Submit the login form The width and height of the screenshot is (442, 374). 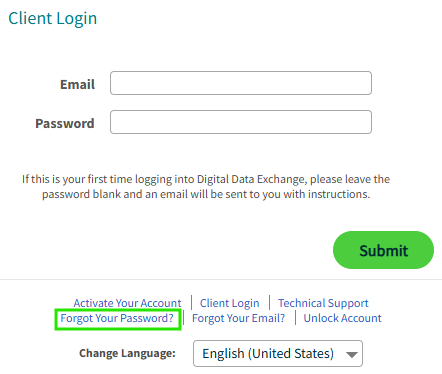pyautogui.click(x=383, y=250)
